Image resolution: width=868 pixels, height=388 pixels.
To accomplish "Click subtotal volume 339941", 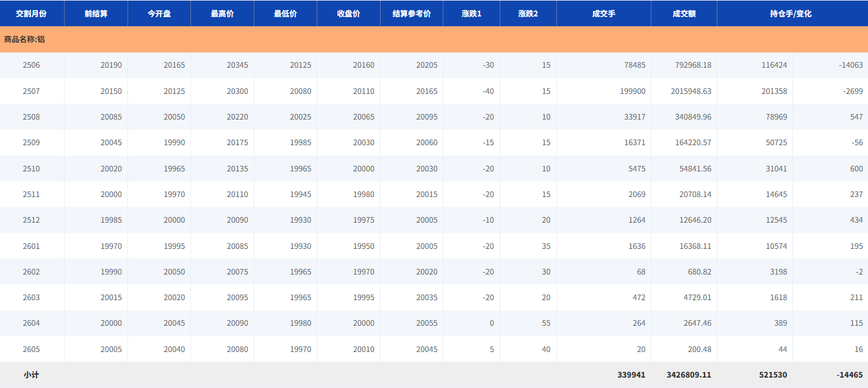I will point(631,375).
